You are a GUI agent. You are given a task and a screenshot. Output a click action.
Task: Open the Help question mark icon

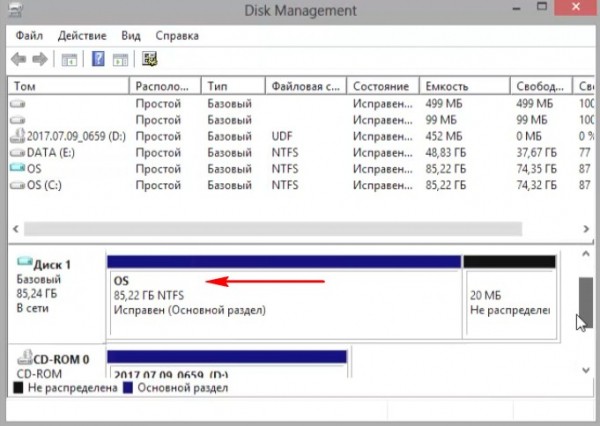tap(98, 59)
